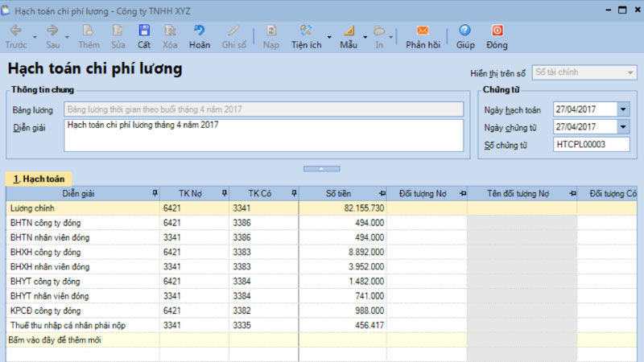This screenshot has height=362, width=644.
Task: Close the form with Đóng icon
Action: 497,31
